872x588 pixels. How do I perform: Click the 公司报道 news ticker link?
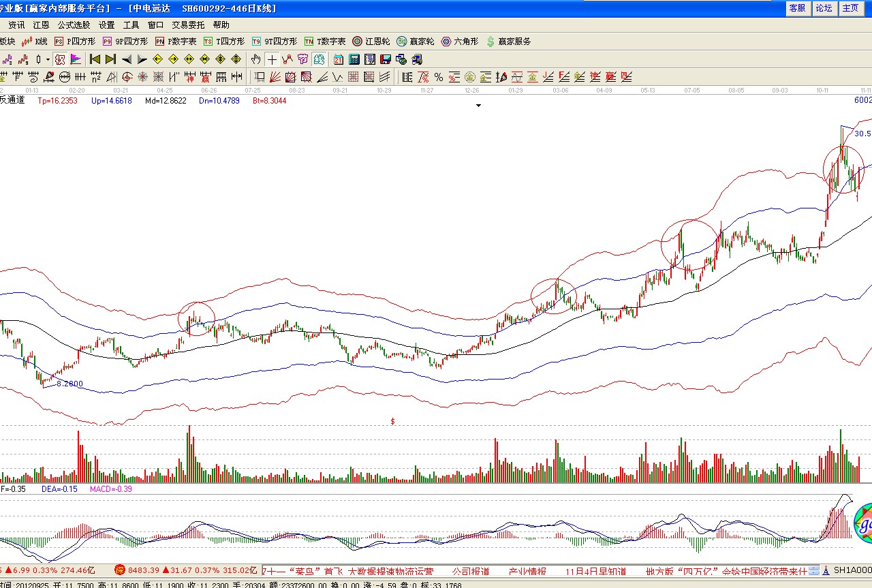pos(471,571)
